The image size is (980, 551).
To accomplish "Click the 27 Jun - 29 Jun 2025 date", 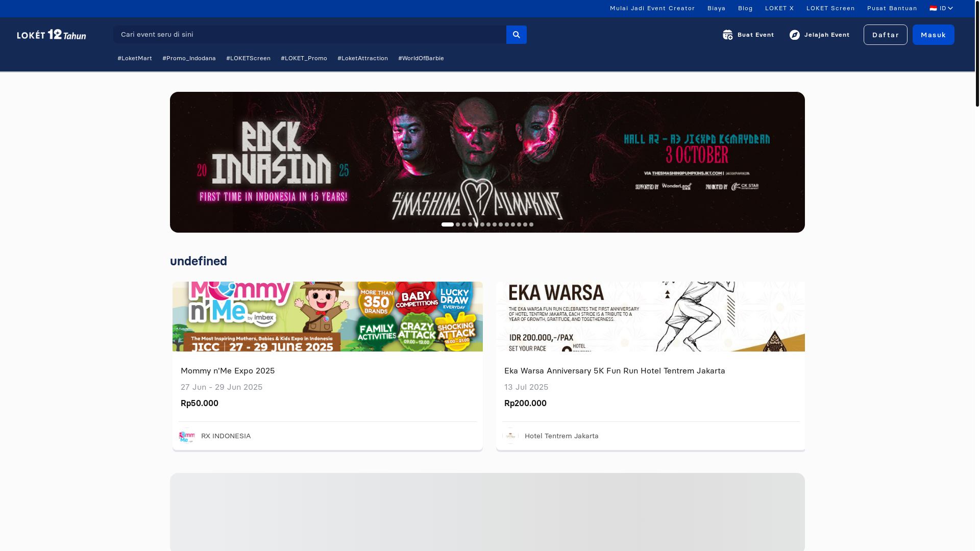I will 222,387.
